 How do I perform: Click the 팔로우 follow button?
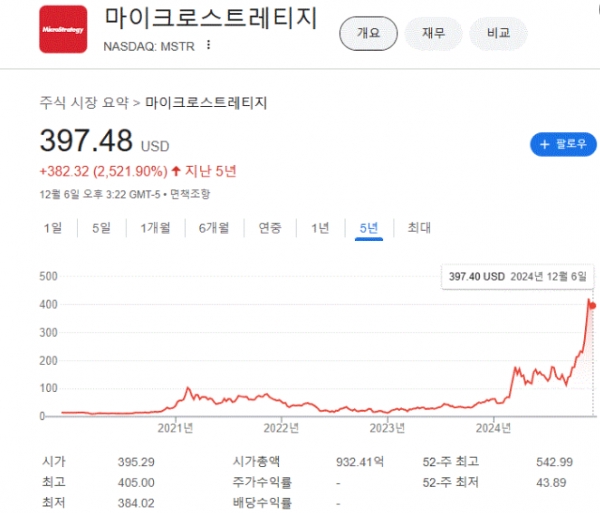(x=563, y=144)
